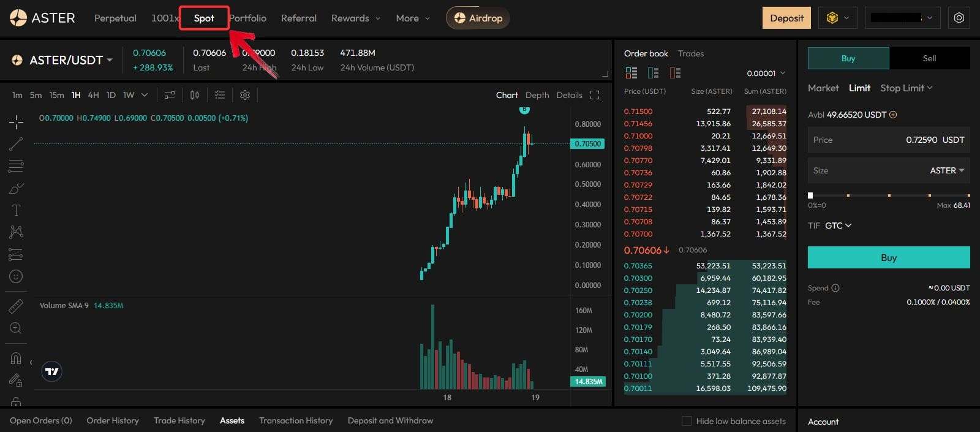
Task: Switch to Trades tab in order book
Action: [x=691, y=53]
